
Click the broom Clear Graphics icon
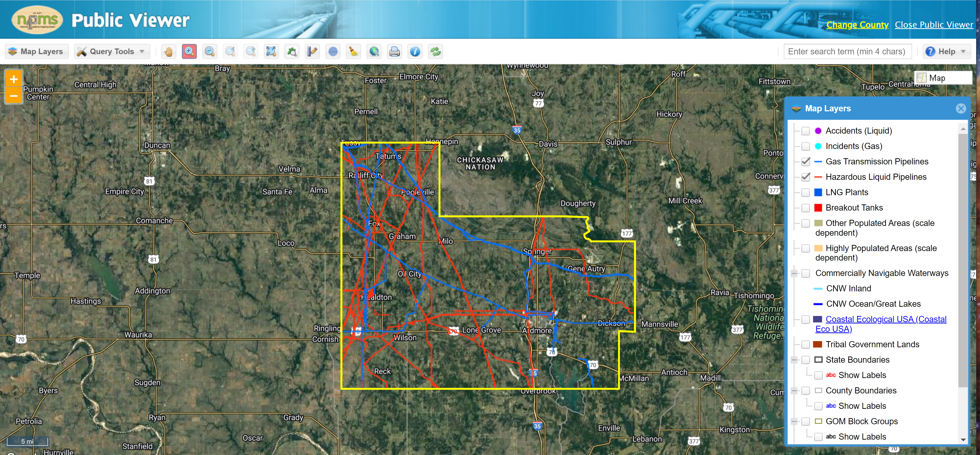(x=353, y=51)
